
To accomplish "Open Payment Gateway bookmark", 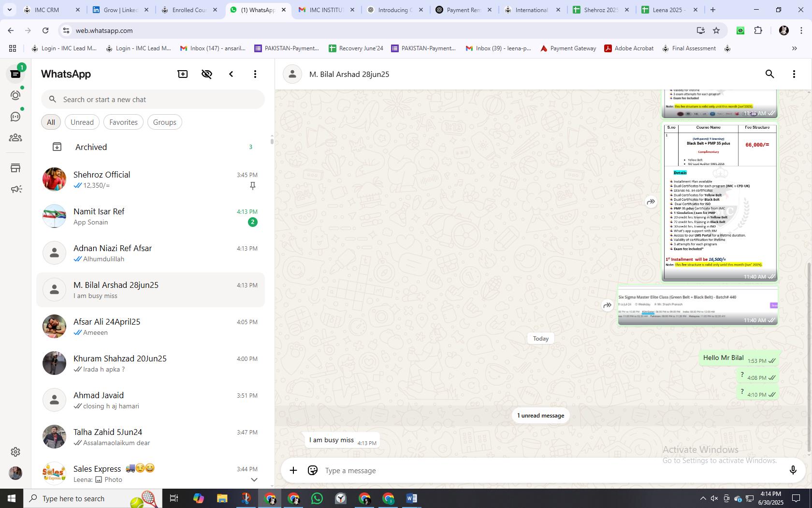I will click(x=568, y=48).
